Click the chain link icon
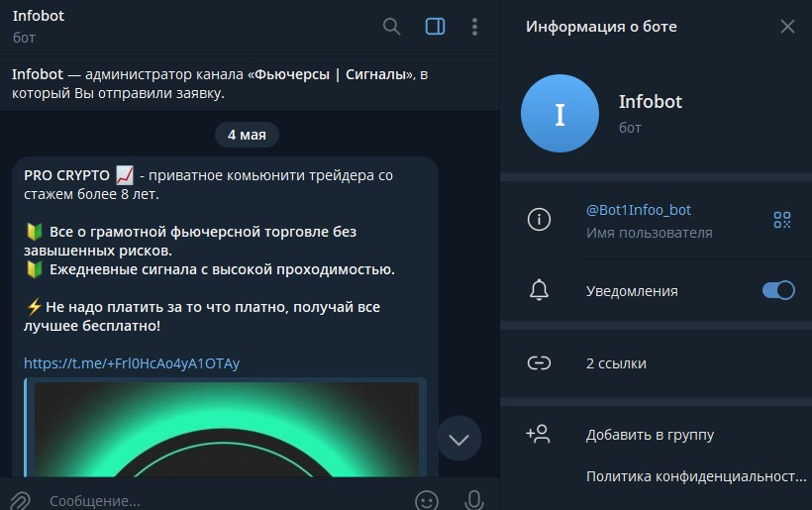This screenshot has width=812, height=510. (539, 363)
